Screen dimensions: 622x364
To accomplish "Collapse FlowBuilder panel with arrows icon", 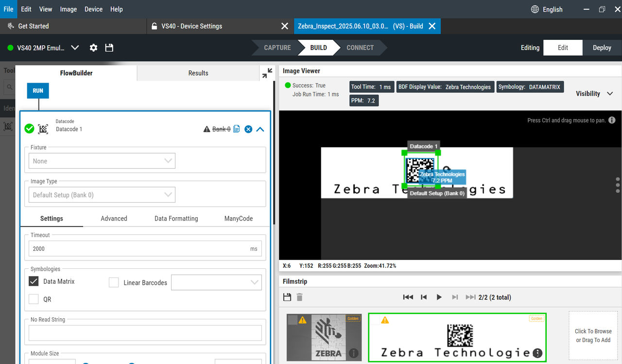I will [267, 73].
